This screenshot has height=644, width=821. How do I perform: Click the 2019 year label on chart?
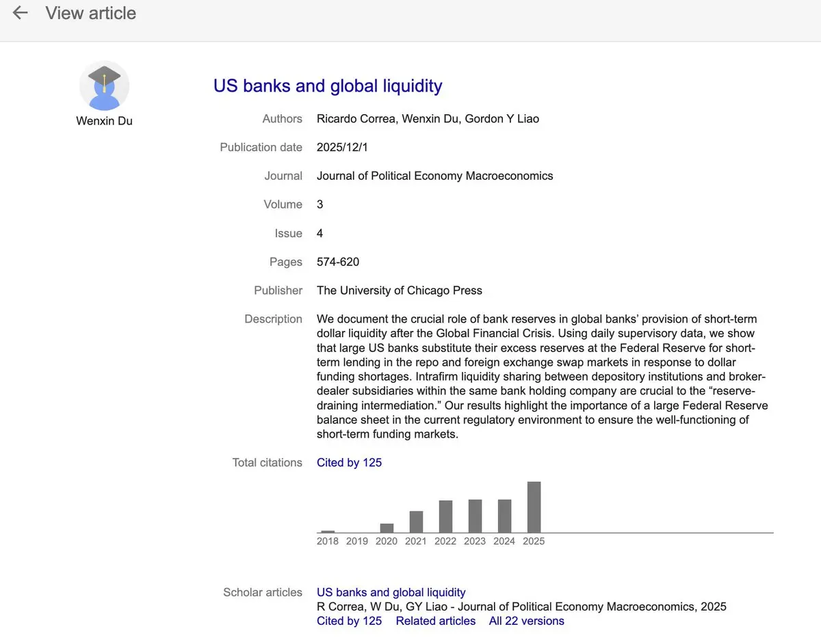[357, 541]
